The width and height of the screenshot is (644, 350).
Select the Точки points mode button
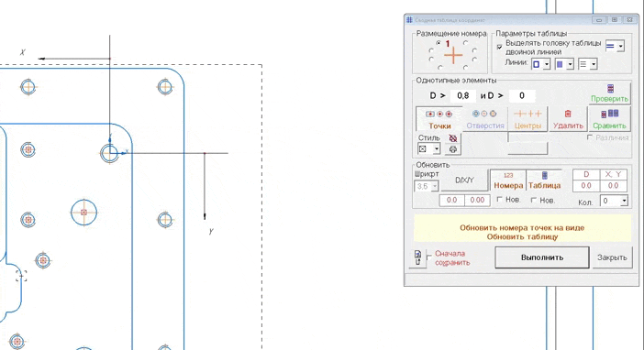[439, 119]
